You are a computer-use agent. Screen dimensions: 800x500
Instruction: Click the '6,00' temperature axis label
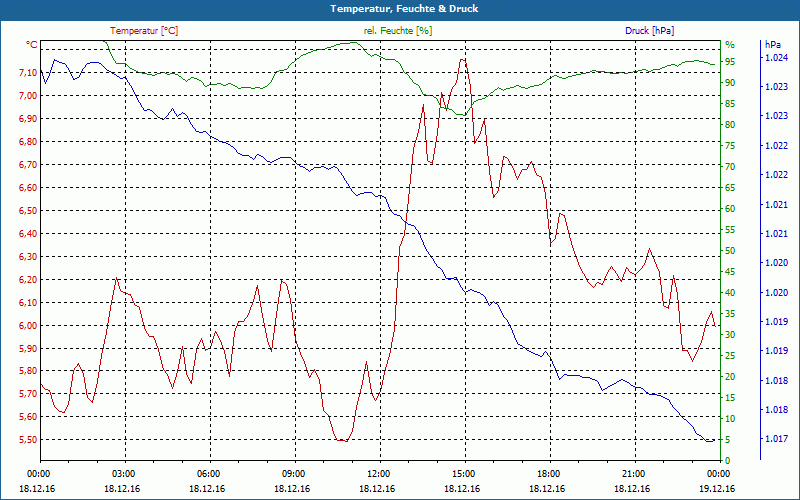[28, 326]
